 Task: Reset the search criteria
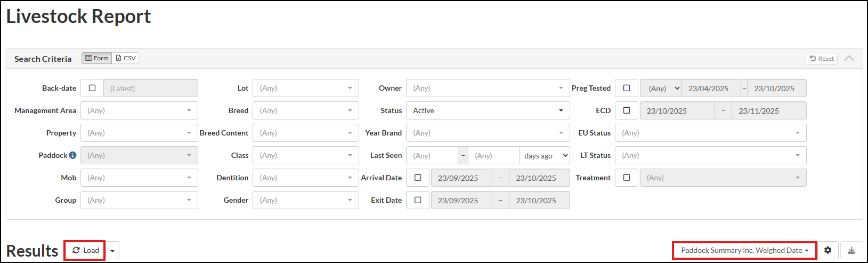[x=822, y=59]
